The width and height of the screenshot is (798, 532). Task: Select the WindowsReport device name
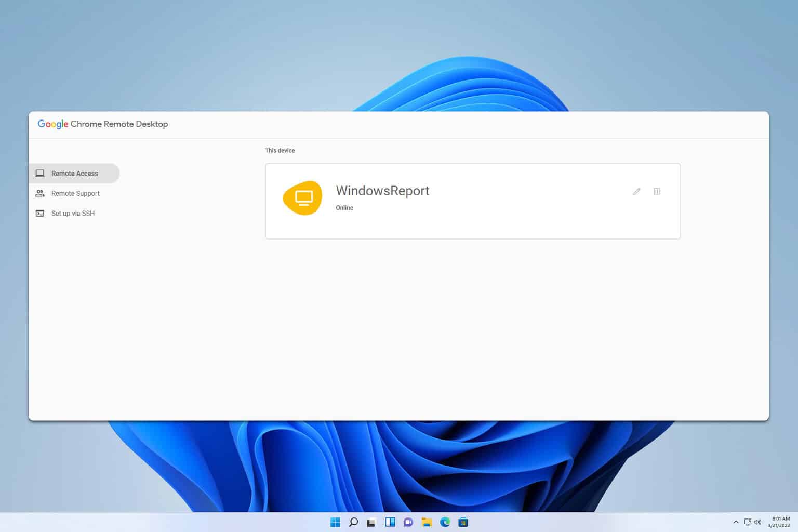coord(382,191)
